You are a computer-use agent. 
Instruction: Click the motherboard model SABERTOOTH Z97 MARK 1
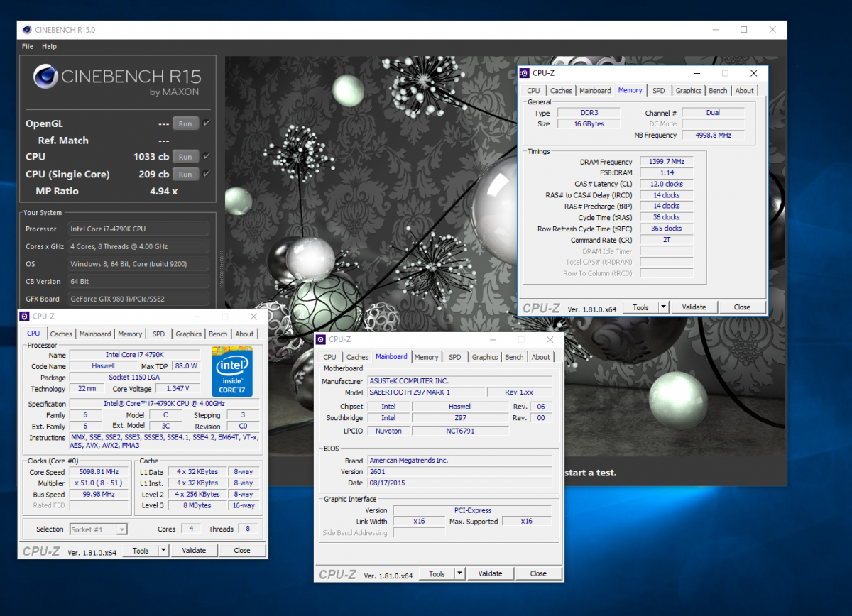pos(425,392)
